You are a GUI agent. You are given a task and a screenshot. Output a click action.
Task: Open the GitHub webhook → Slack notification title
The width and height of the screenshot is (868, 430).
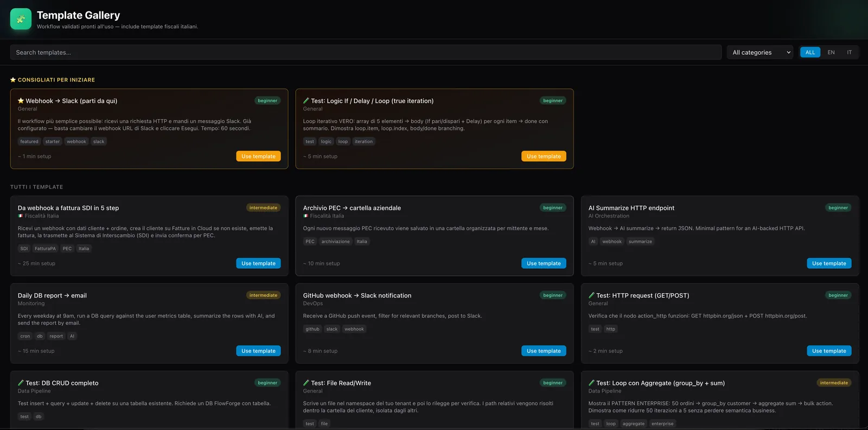[357, 295]
